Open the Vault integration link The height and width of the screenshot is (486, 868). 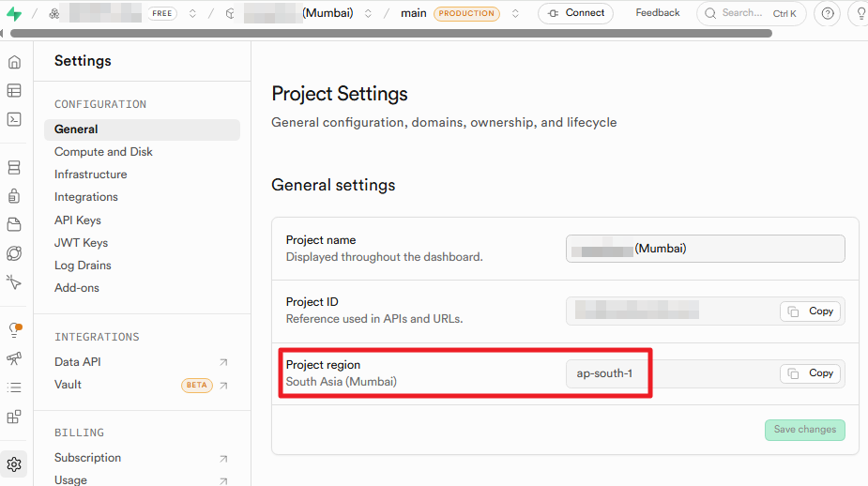68,385
